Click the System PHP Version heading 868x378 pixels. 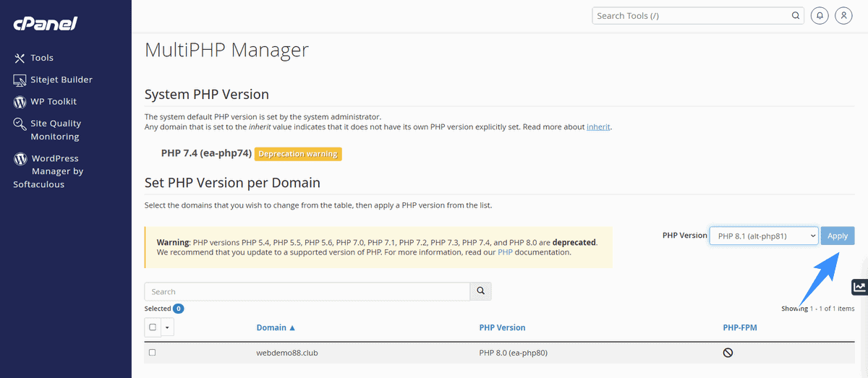(207, 95)
